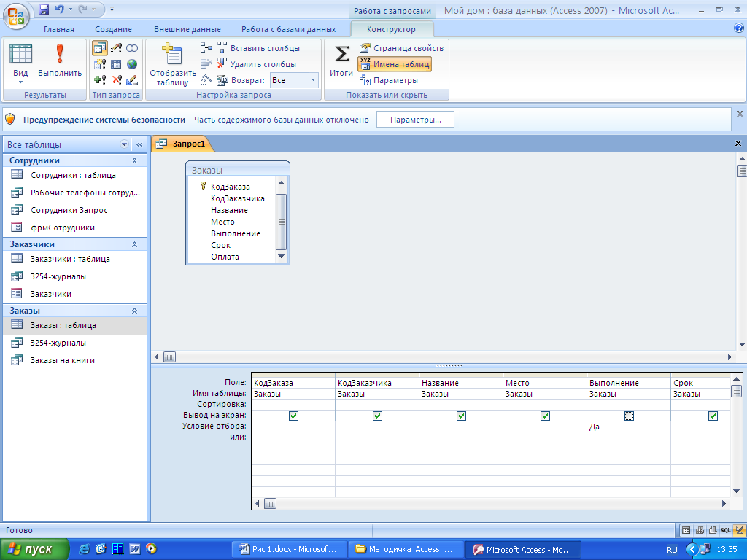Select фрмСотрудники form in navigation pane

tap(63, 227)
